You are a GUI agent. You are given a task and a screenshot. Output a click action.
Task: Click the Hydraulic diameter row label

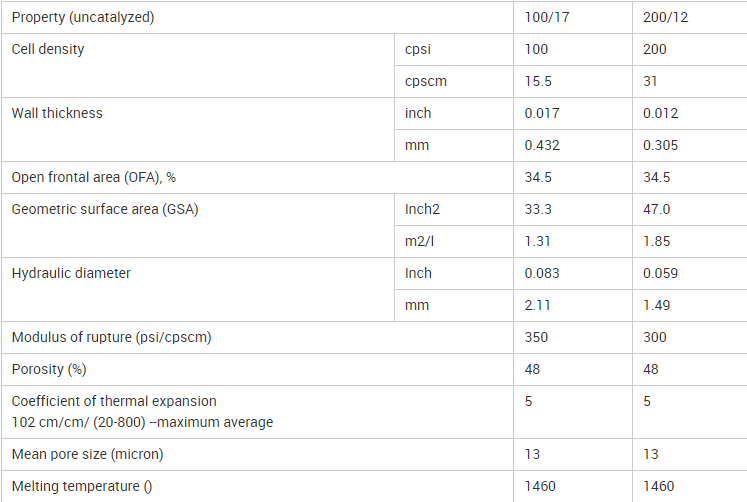pos(71,273)
